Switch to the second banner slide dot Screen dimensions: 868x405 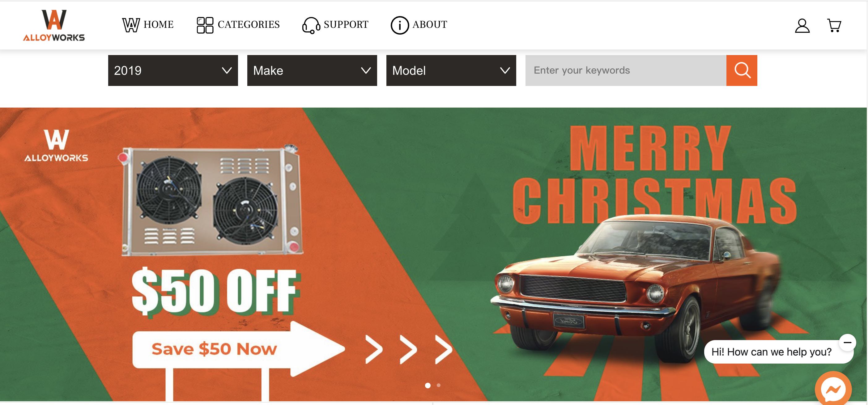point(438,385)
